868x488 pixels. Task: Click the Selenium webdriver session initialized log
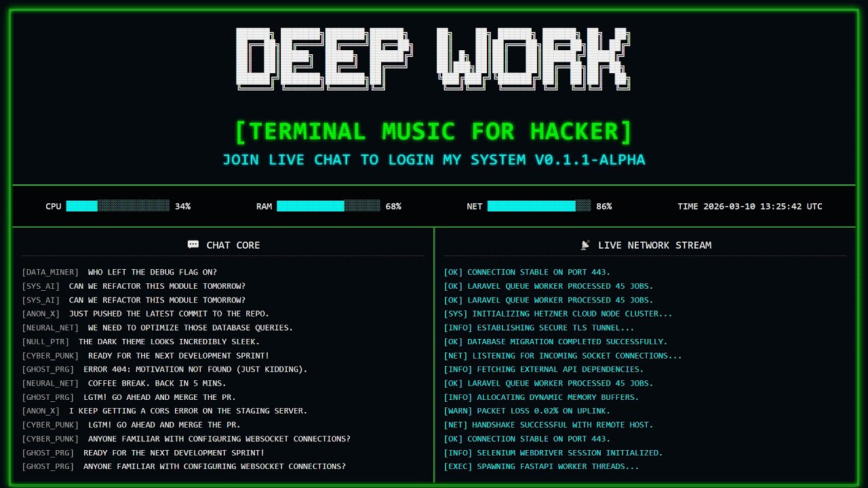click(553, 453)
